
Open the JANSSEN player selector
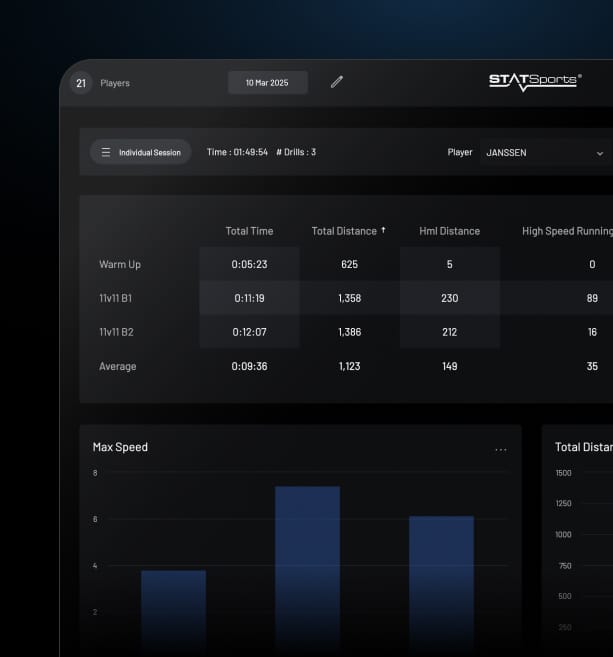(546, 153)
